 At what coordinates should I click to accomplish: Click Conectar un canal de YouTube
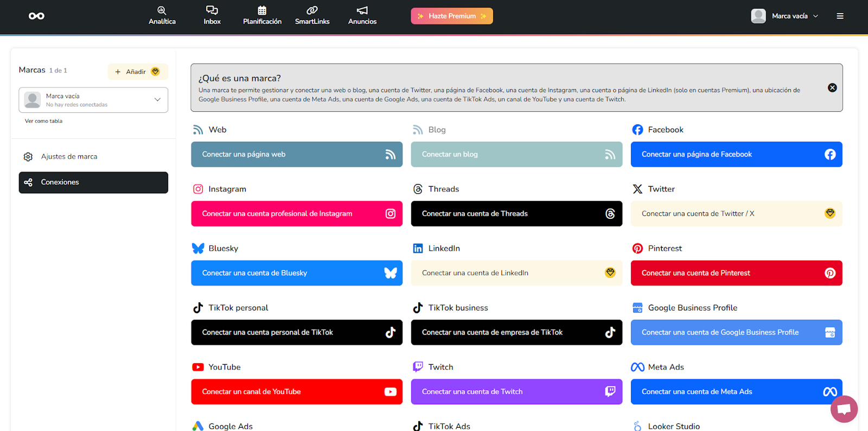(297, 391)
